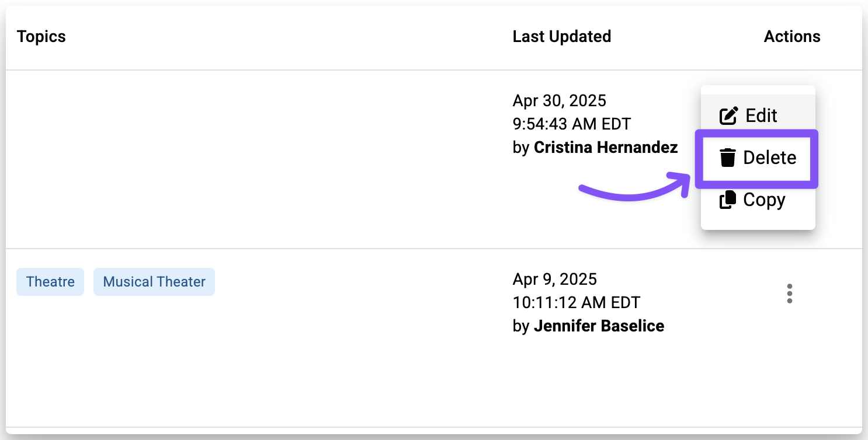Screen dimensions: 868x440
Task: Click the Theatre topic tag
Action: coord(50,282)
